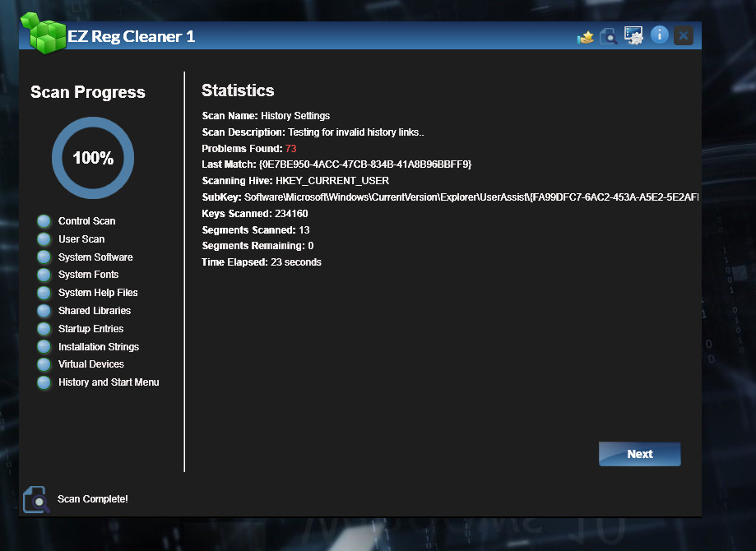Click the 100% circular progress ring
The height and width of the screenshot is (551, 756).
[x=93, y=158]
